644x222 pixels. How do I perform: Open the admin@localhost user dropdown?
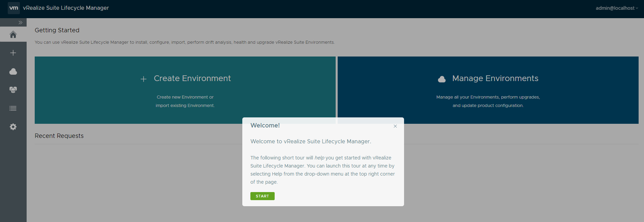[616, 8]
